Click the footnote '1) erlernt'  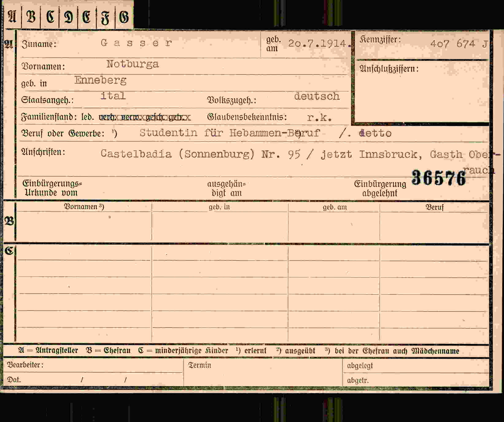click(x=251, y=351)
